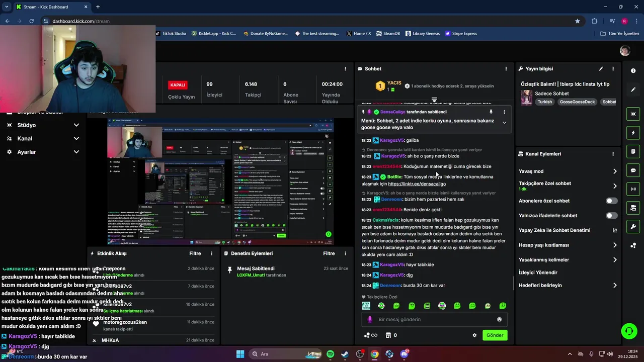Click the Windows Start button

(x=240, y=354)
